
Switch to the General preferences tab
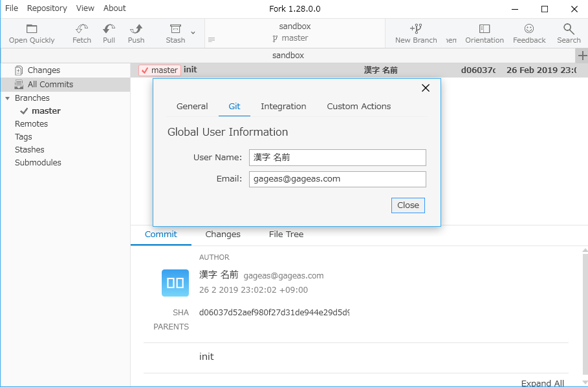[192, 107]
